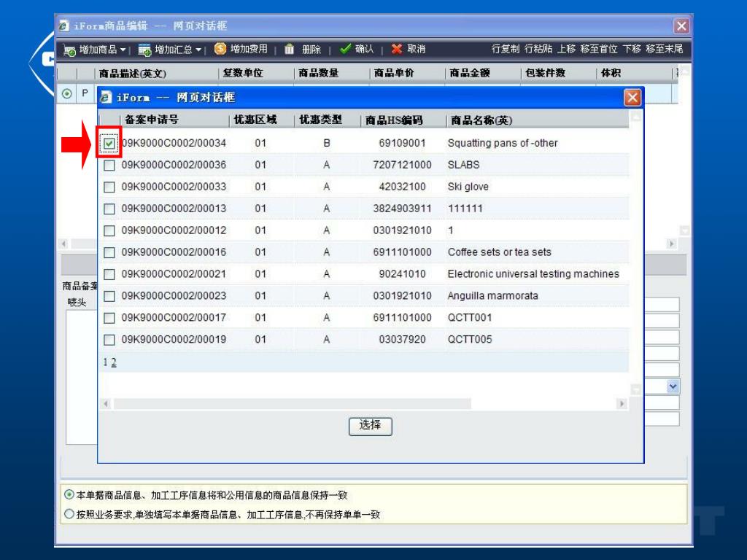Click 行粘贴 in the toolbar
This screenshot has height=560, width=747.
click(538, 49)
